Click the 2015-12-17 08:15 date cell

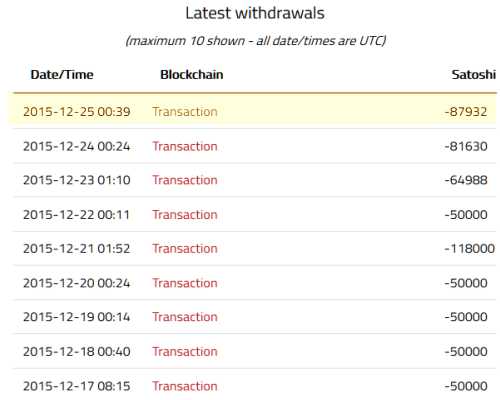pyautogui.click(x=77, y=386)
